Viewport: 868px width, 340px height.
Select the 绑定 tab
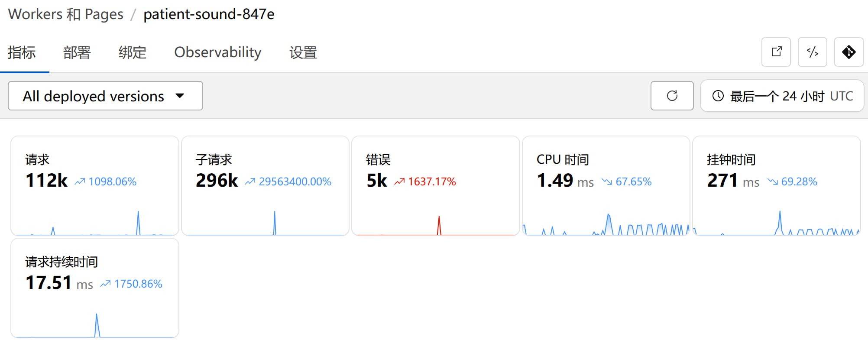pos(132,52)
